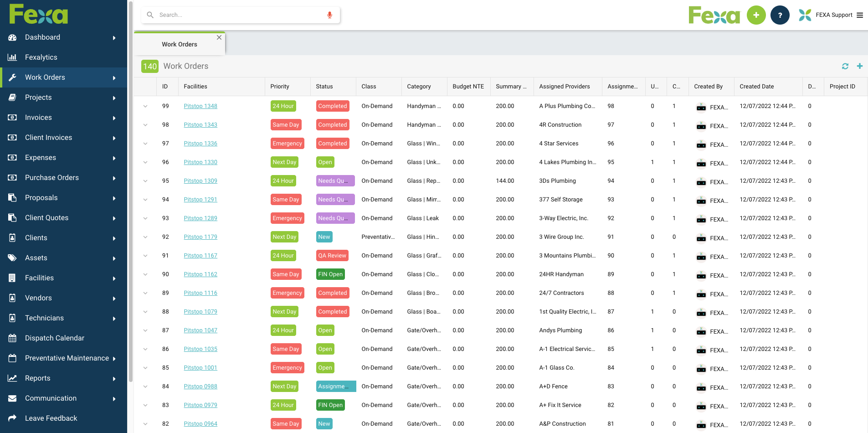868x433 pixels.
Task: Expand the Projects sidebar submenu
Action: [x=114, y=98]
